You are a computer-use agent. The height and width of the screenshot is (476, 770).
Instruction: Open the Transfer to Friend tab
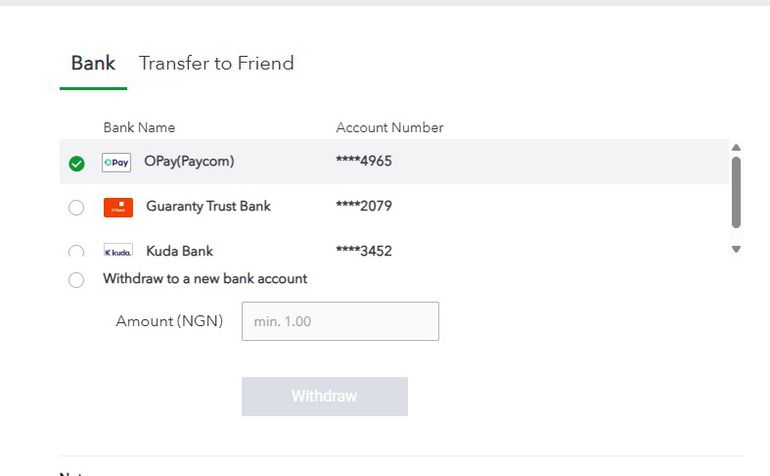pyautogui.click(x=216, y=64)
